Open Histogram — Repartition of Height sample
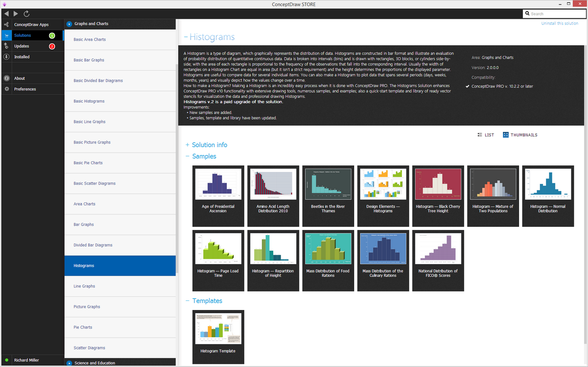 pos(273,261)
